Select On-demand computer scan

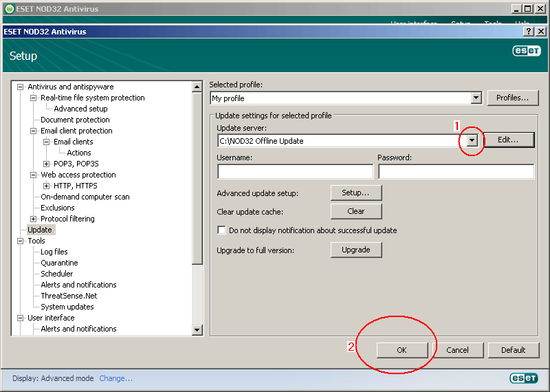85,197
